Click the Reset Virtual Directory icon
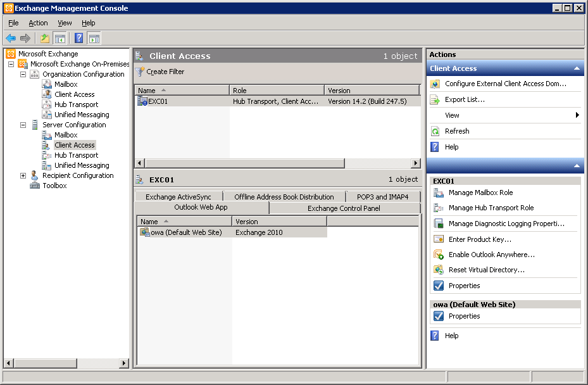This screenshot has height=385, width=588. tap(439, 270)
